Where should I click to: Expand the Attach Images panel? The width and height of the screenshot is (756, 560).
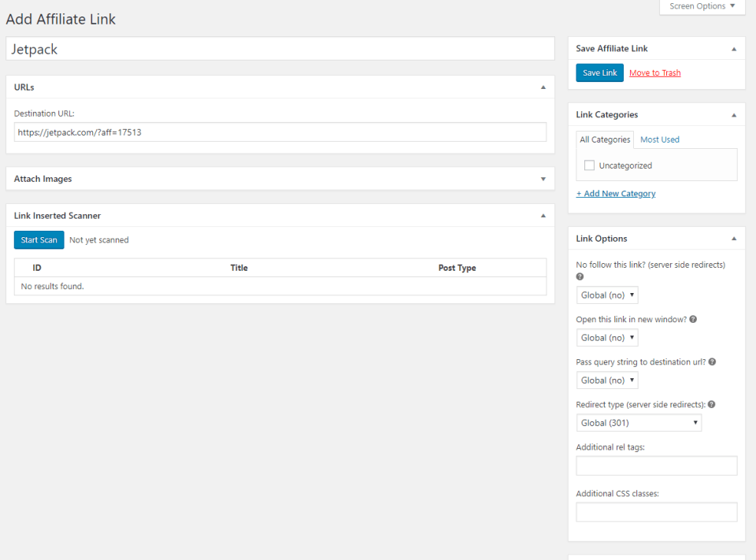click(543, 179)
